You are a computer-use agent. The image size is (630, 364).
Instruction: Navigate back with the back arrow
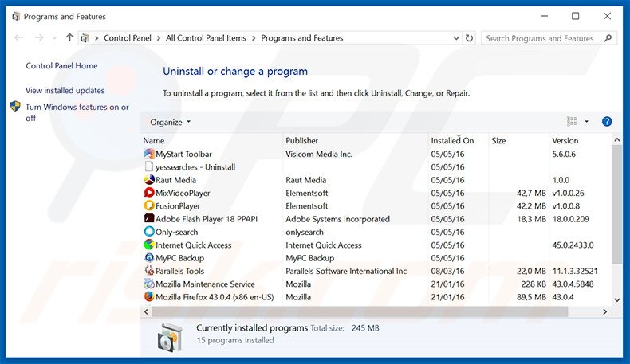click(18, 37)
